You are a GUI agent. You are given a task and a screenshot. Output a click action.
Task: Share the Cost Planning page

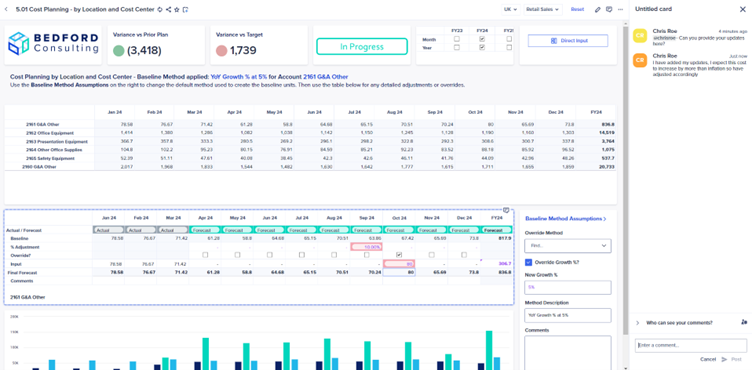(x=168, y=9)
